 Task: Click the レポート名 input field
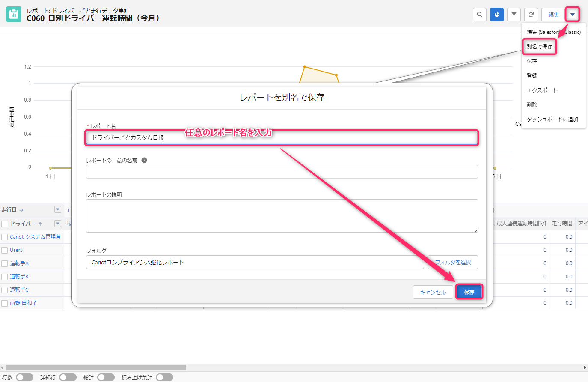click(282, 137)
